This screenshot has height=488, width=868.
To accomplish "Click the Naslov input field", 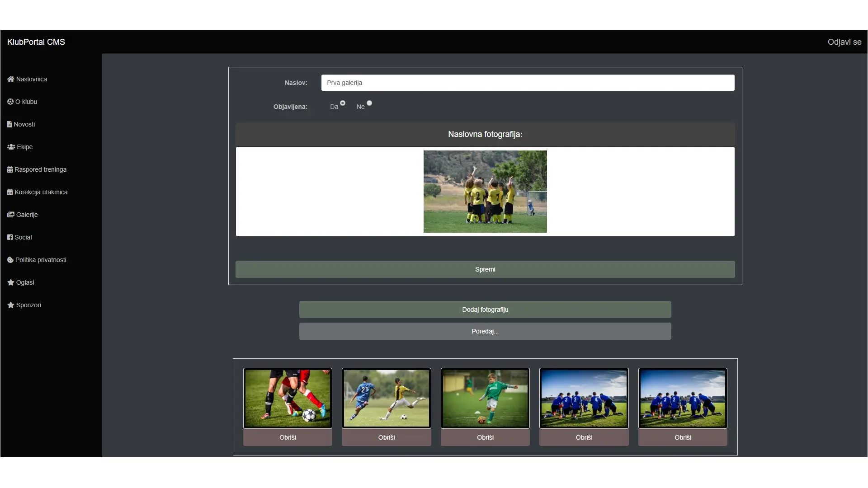I will 528,83.
